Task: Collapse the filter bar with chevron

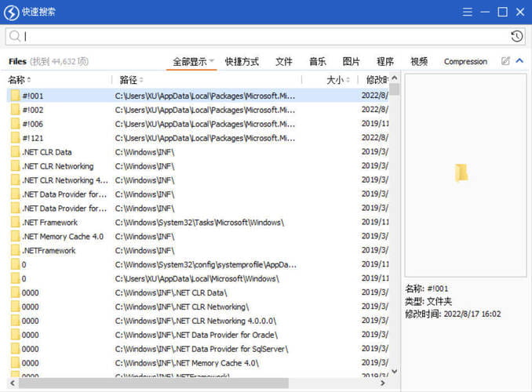Action: [519, 61]
